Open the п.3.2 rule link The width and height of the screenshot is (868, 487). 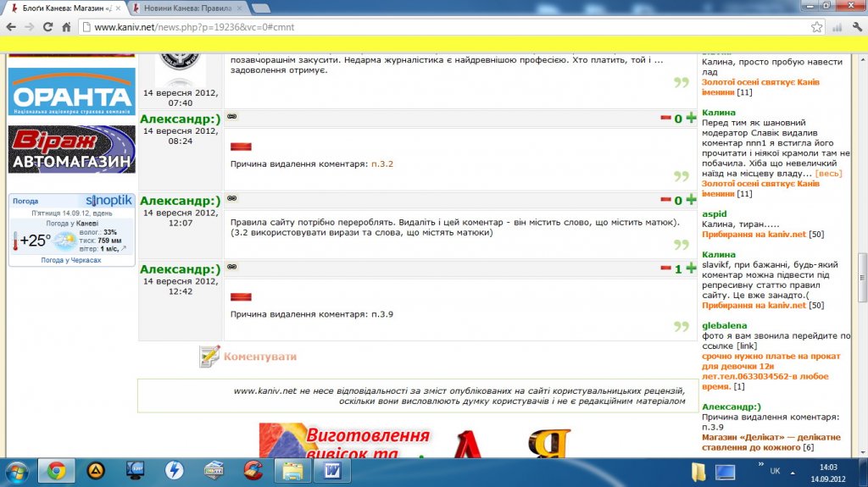tap(382, 163)
